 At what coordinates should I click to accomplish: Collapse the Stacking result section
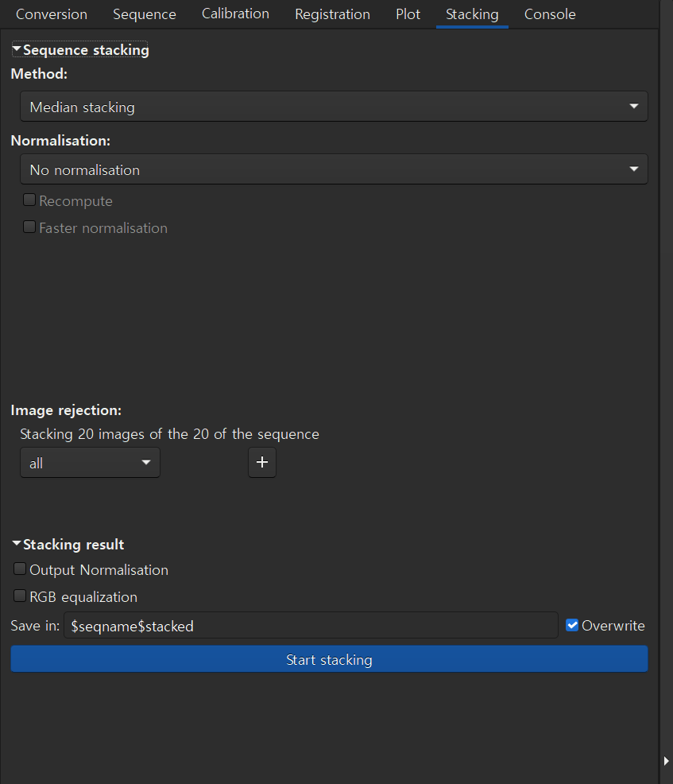pyautogui.click(x=16, y=544)
